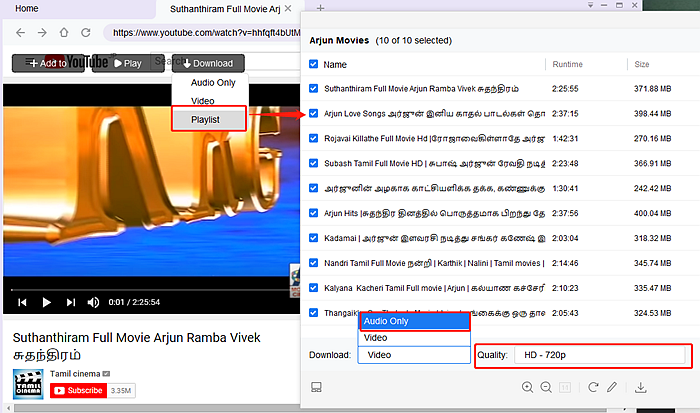The image size is (700, 413).
Task: Go forward in browser history
Action: [x=42, y=33]
